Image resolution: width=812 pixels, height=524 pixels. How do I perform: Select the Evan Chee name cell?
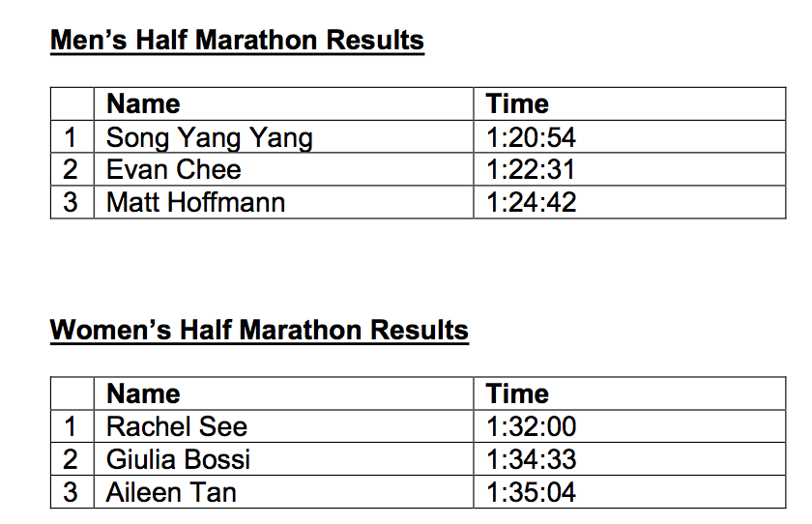click(x=174, y=170)
